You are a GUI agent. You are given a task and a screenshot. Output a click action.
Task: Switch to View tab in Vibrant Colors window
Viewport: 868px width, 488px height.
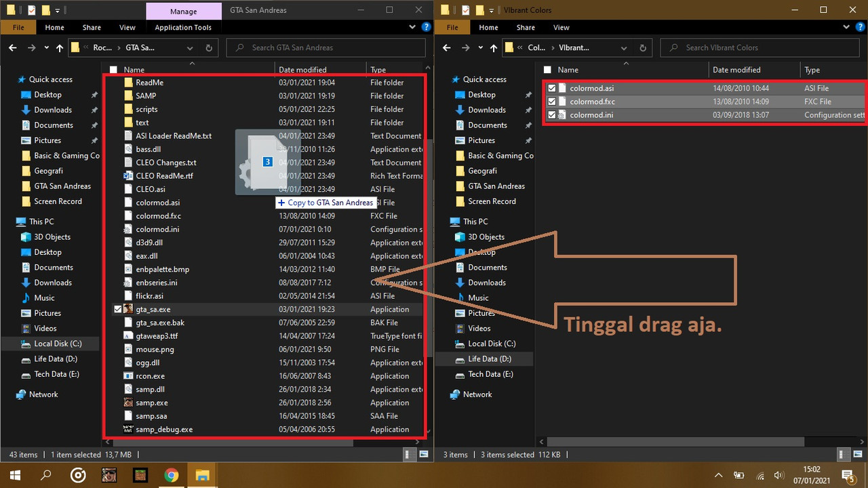pos(561,28)
